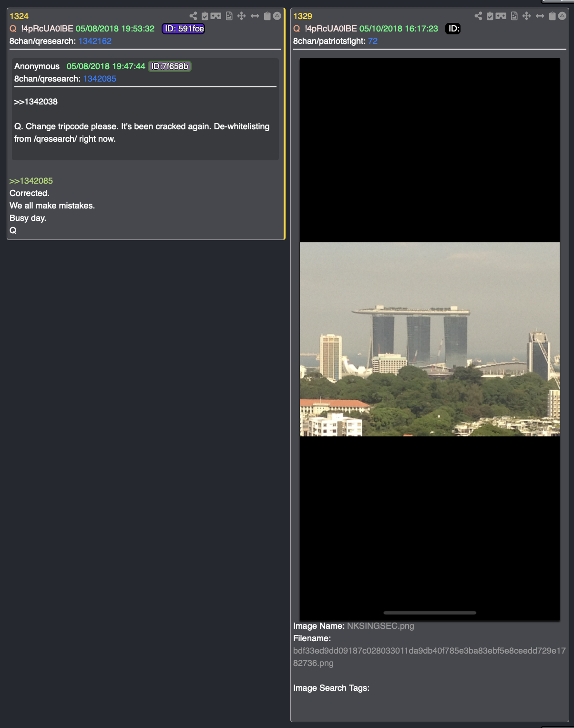Click timestamp 05/10/2018 16:17:23
Screen dimensions: 574x728
click(399, 29)
